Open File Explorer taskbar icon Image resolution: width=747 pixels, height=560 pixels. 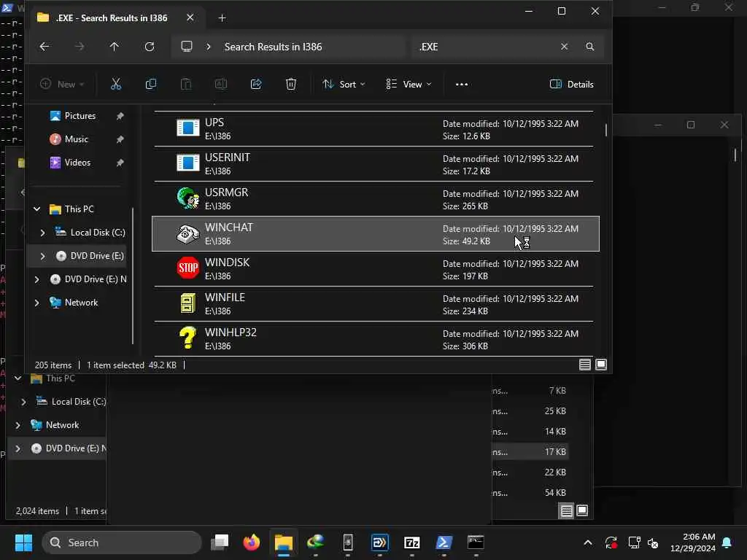coord(283,542)
